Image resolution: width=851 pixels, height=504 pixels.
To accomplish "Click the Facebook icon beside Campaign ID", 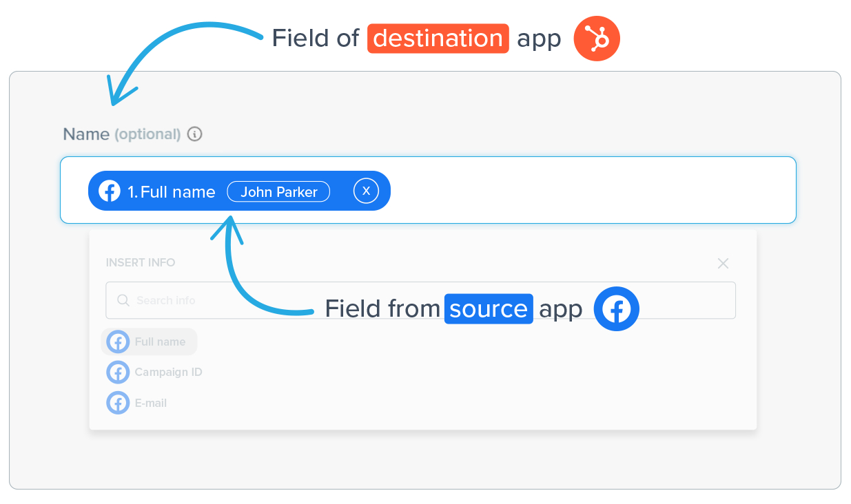I will click(x=118, y=372).
